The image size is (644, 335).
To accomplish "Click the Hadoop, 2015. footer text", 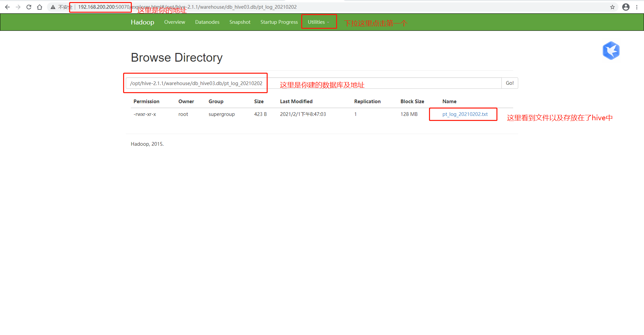I will tap(147, 144).
